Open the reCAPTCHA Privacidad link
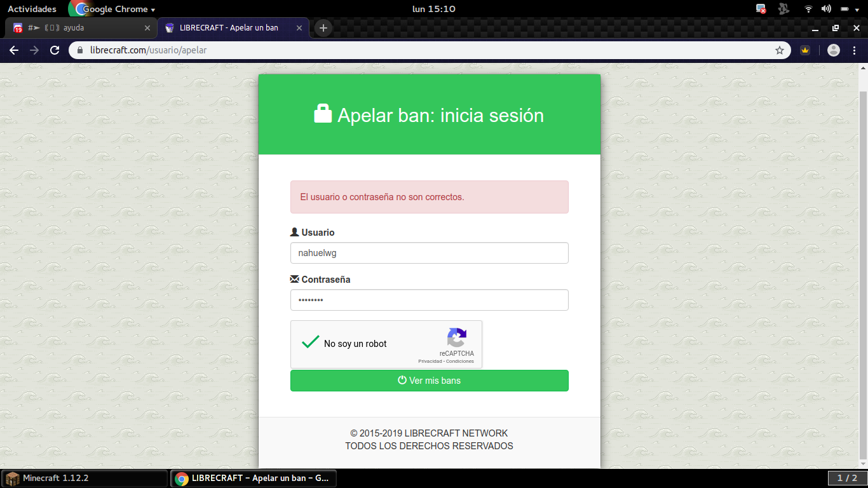Viewport: 868px width, 488px height. (430, 361)
